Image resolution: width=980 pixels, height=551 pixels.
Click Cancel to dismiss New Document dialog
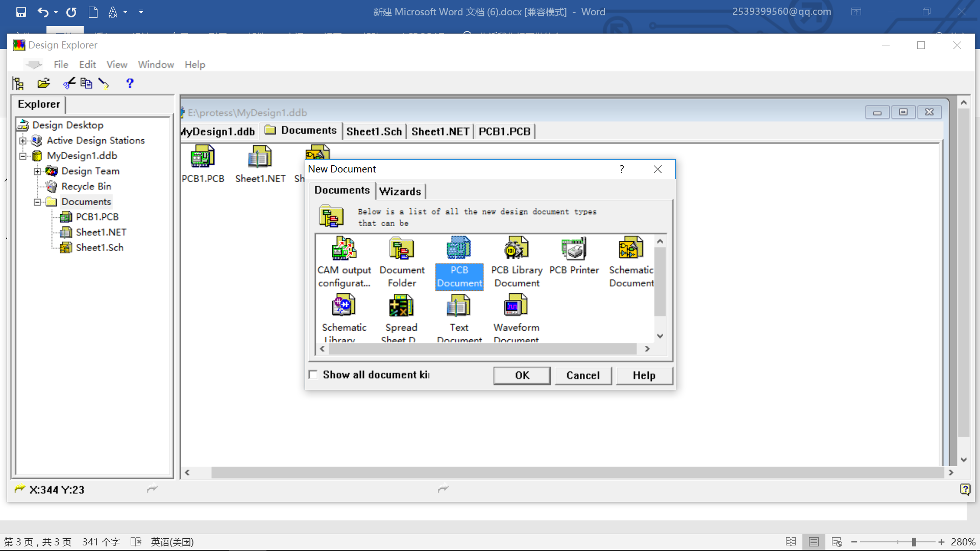[x=583, y=375]
